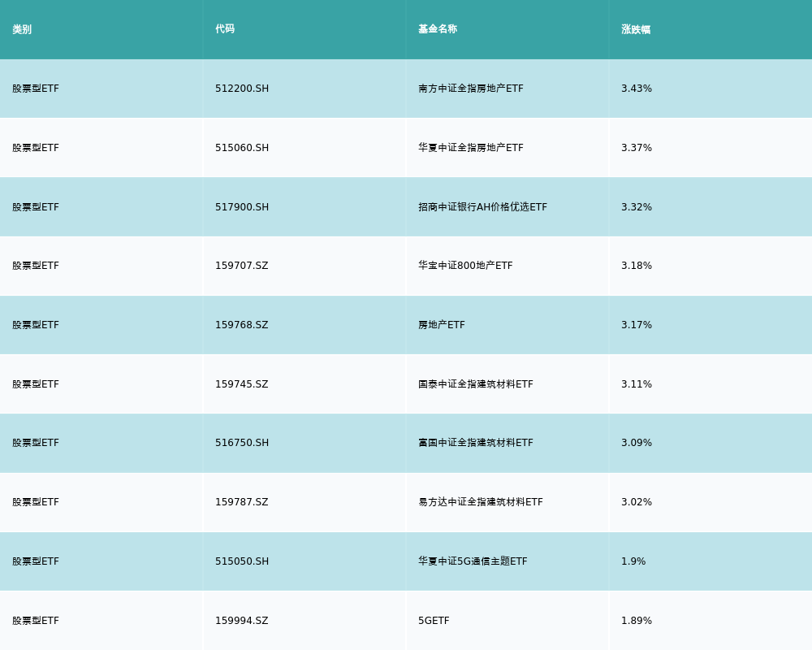Select code 517900.SH
The image size is (812, 650).
pos(242,207)
